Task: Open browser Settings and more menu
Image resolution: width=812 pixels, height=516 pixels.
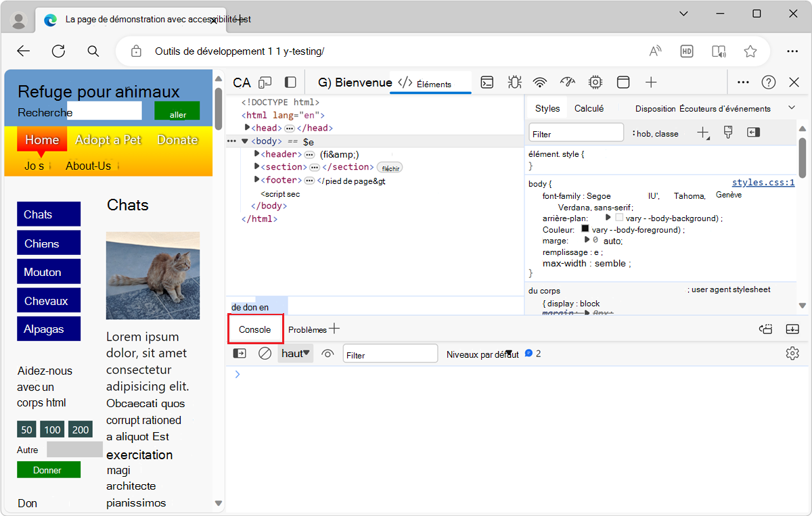Action: coord(792,51)
